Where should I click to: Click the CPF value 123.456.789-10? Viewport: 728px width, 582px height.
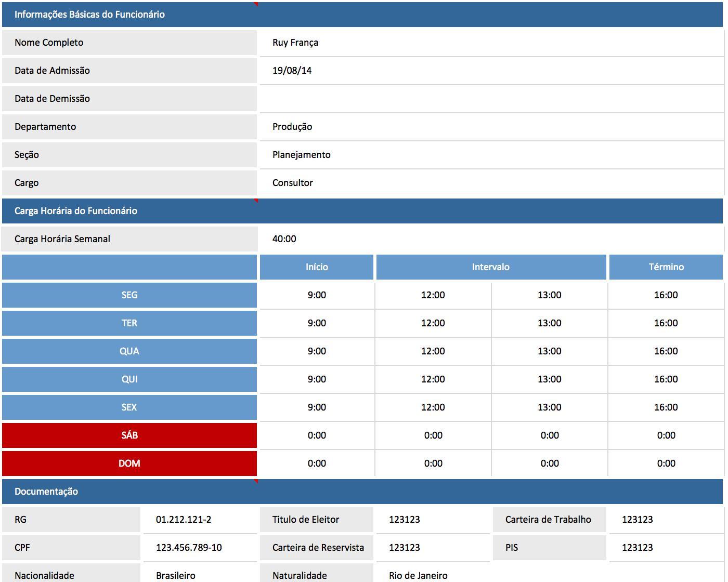[x=199, y=548]
